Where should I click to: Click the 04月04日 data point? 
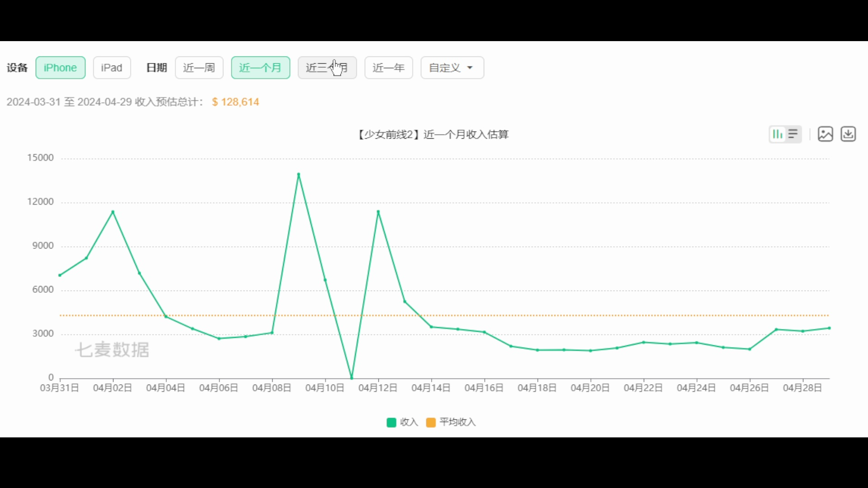pyautogui.click(x=166, y=317)
